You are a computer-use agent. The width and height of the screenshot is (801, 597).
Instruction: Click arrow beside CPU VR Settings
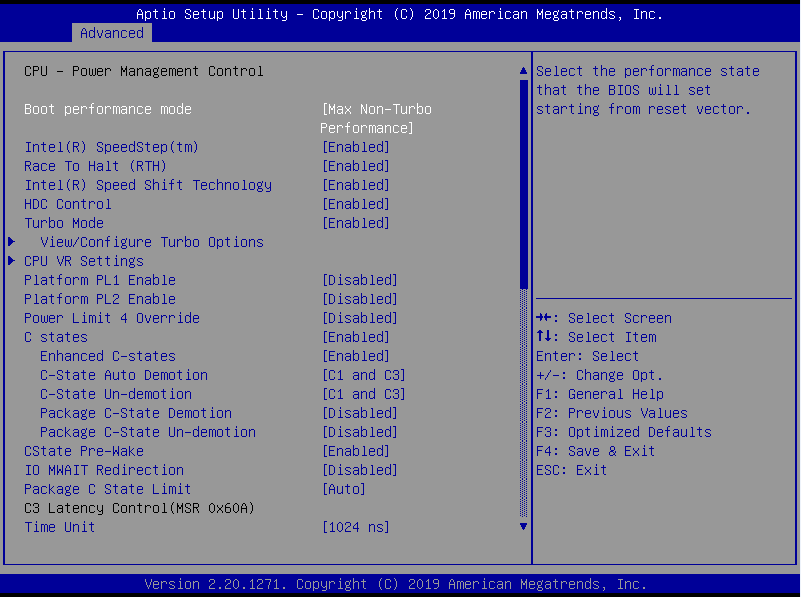tap(12, 261)
